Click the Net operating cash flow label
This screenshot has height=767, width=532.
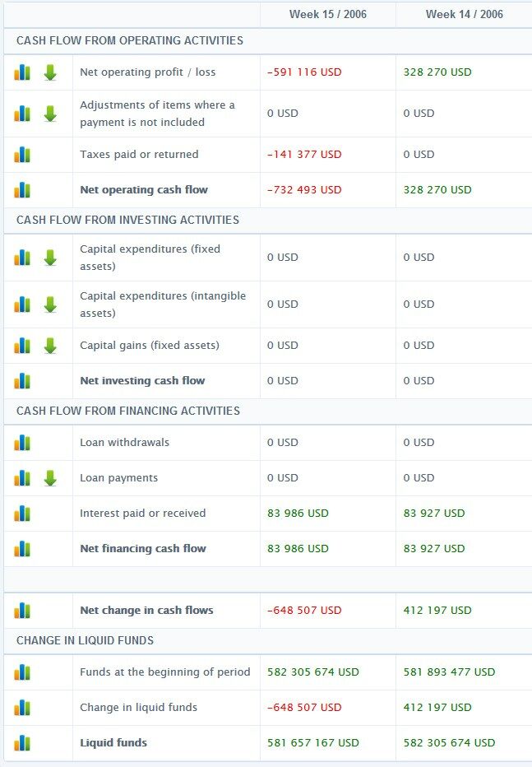pos(144,190)
